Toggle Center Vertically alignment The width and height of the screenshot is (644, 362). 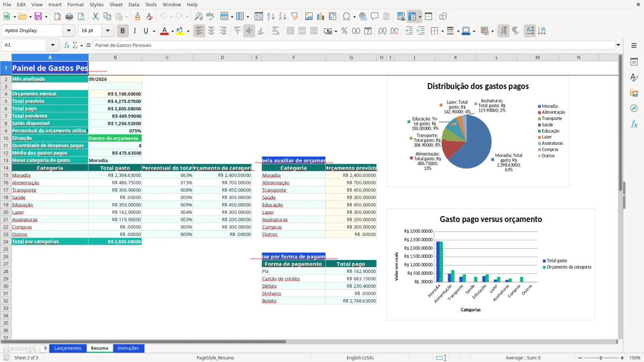pos(249,31)
